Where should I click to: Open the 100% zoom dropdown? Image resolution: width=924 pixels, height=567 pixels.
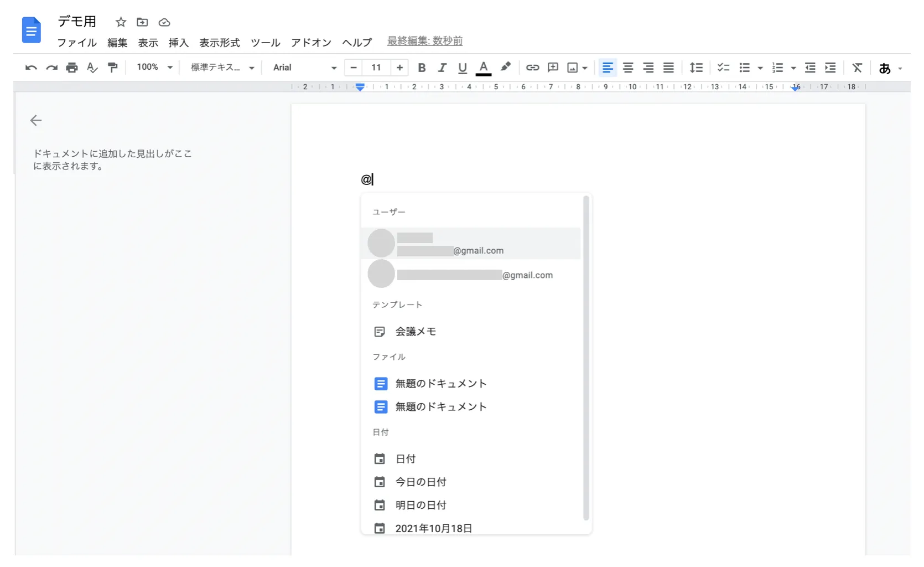point(155,67)
